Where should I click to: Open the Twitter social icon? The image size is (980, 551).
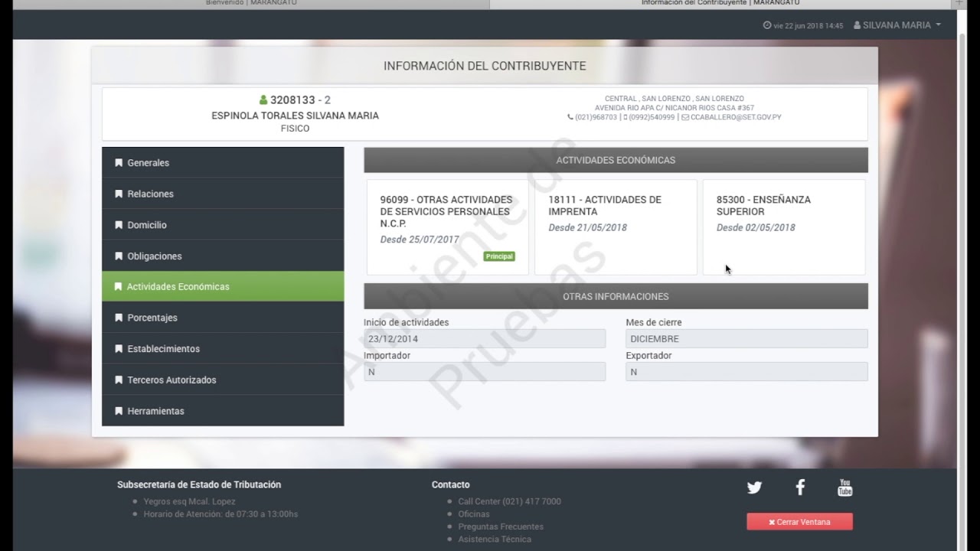click(x=754, y=487)
